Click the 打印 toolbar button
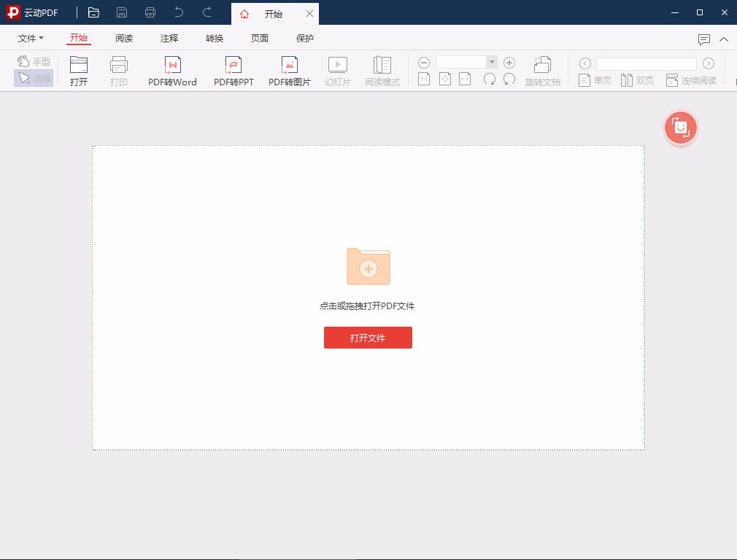The image size is (737, 560). (x=118, y=71)
